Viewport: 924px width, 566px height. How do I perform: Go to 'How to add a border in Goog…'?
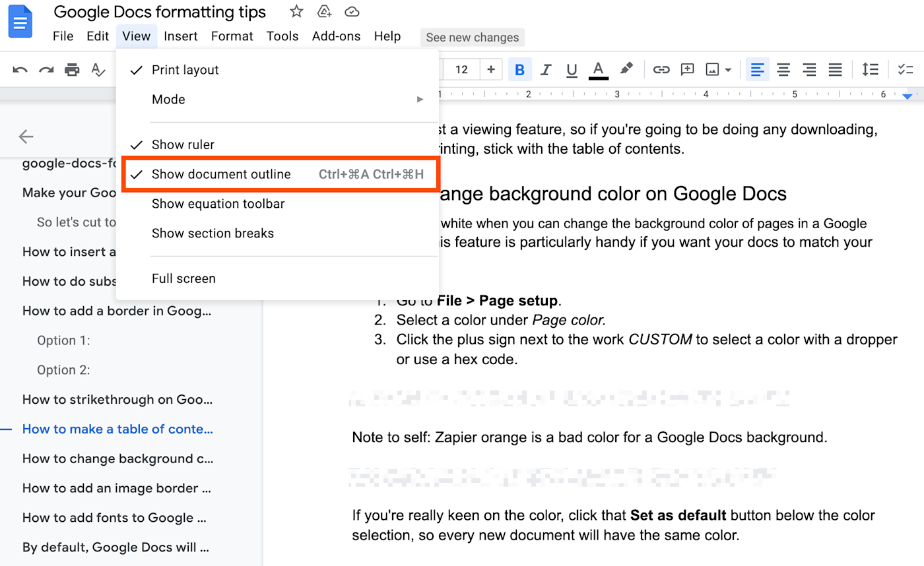[117, 311]
